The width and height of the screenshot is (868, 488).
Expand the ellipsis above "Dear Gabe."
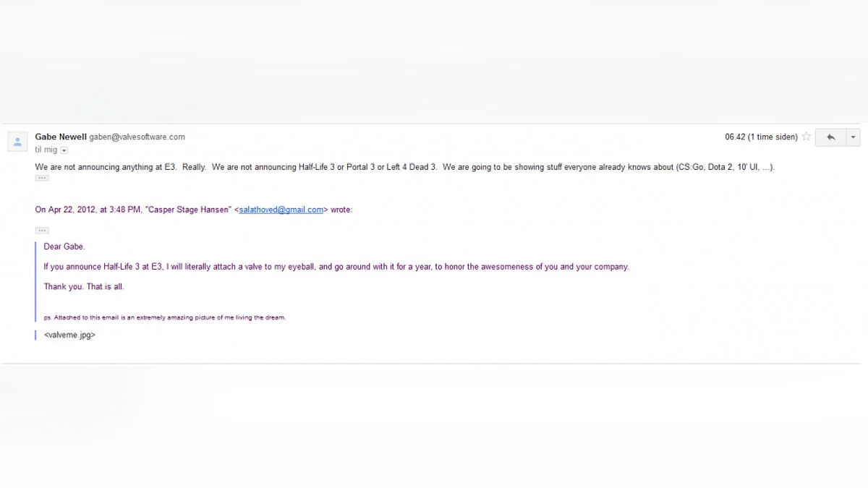click(42, 230)
